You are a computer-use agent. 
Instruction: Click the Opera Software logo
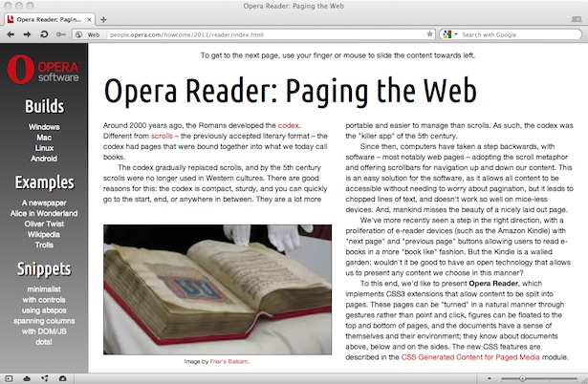43,69
